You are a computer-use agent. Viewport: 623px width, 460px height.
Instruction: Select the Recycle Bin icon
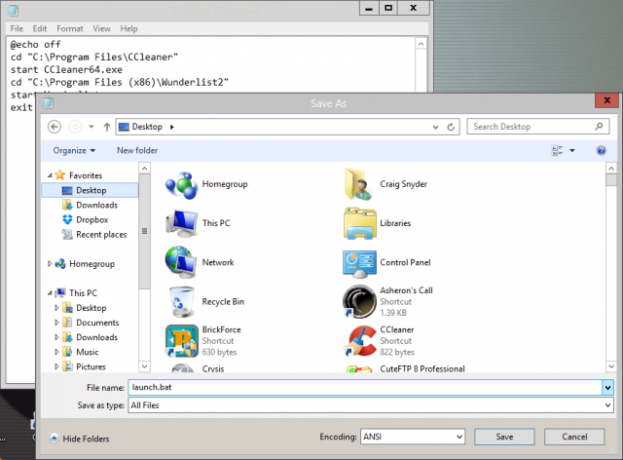[182, 302]
